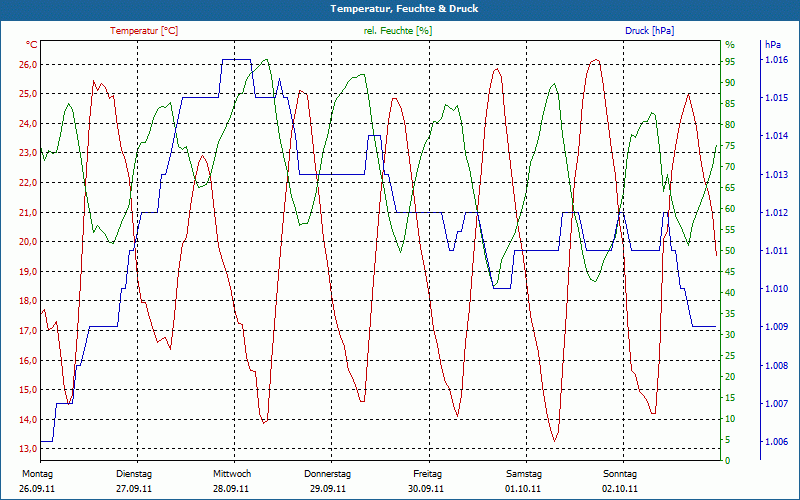Click the 50 humidity axis value

click(x=730, y=251)
